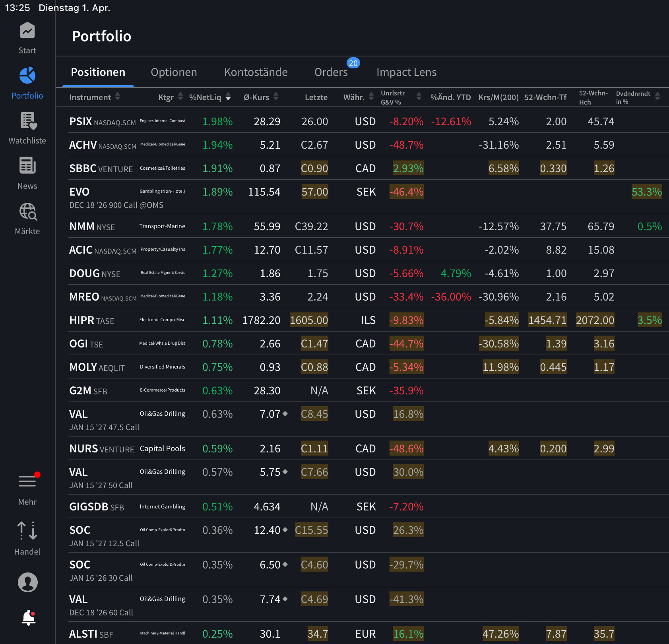Select the Portfolio pie chart icon
The image size is (669, 644).
[x=27, y=76]
